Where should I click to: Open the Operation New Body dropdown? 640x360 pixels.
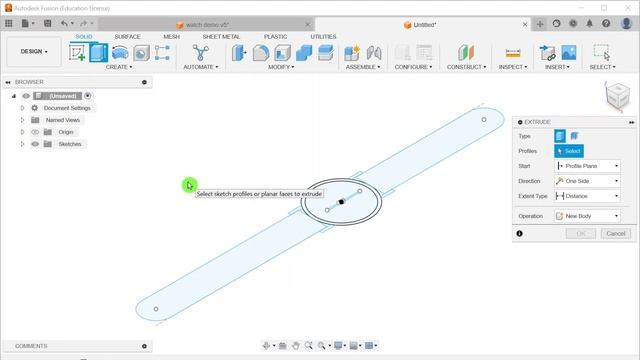(587, 216)
